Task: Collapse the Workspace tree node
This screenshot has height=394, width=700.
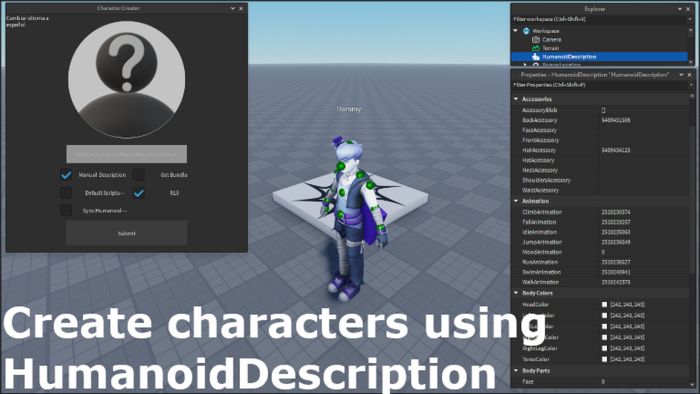Action: tap(516, 31)
